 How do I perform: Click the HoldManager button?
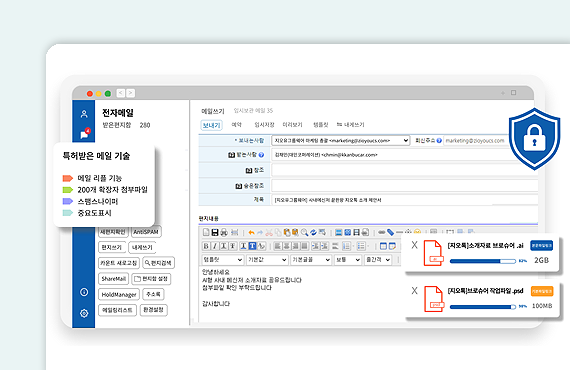[x=119, y=294]
